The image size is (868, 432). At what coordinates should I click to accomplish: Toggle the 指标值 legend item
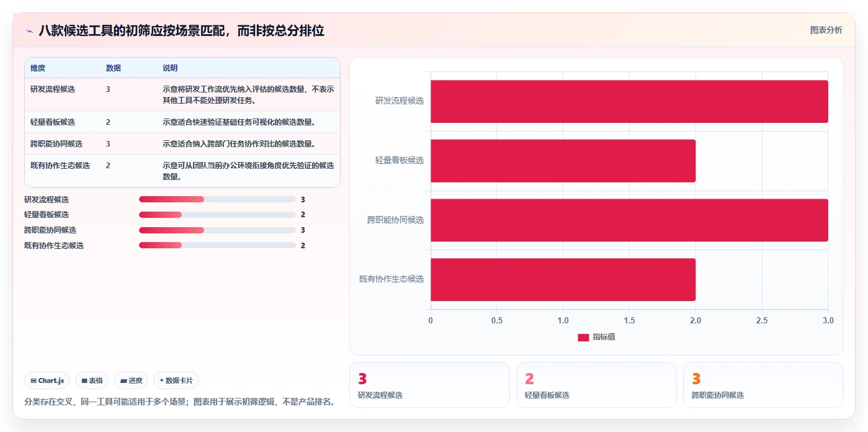(x=596, y=337)
